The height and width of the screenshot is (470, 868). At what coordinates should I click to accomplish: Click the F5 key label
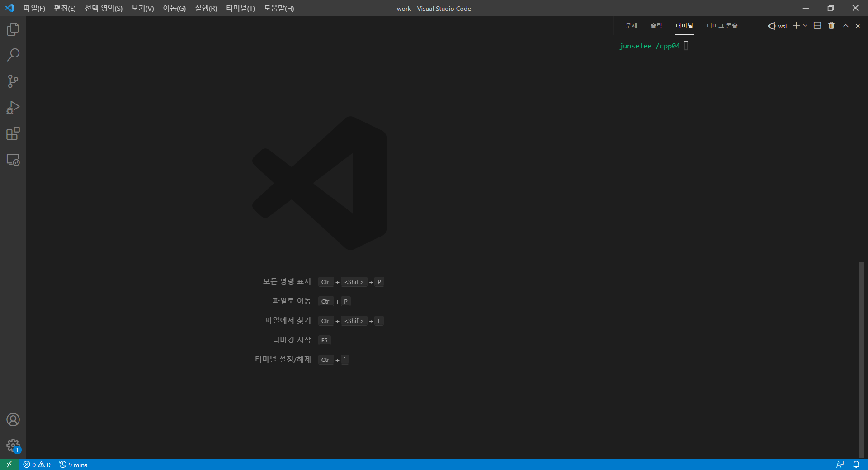click(x=325, y=340)
